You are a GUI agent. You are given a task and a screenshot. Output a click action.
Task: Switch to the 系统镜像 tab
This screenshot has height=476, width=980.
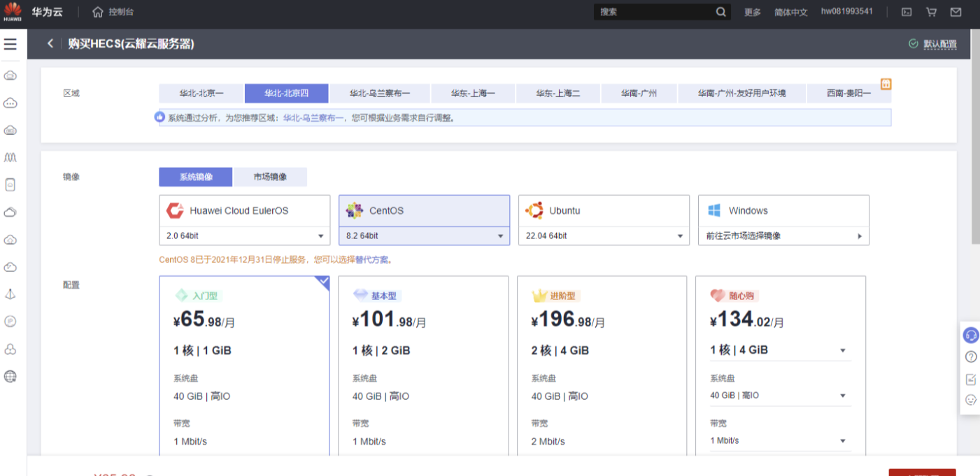tap(196, 177)
